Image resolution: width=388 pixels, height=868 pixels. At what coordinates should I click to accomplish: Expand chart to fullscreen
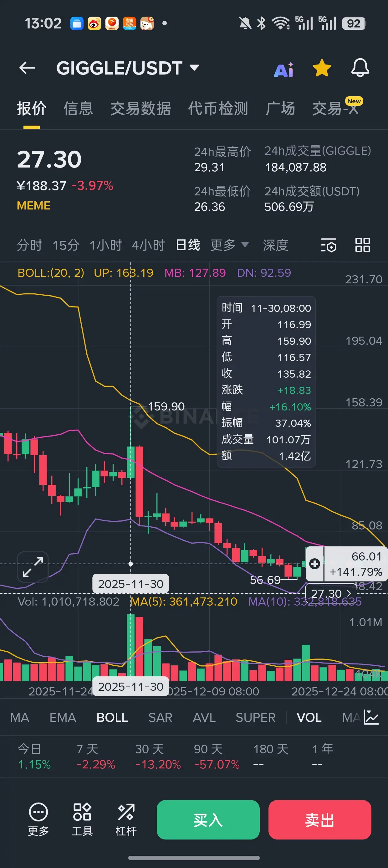(33, 567)
